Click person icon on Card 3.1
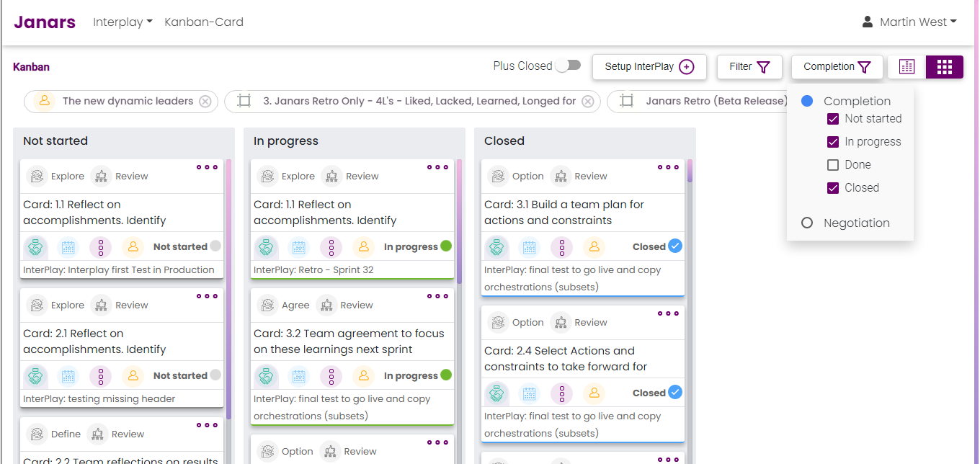Screen dimensions: 980x464 (594, 247)
